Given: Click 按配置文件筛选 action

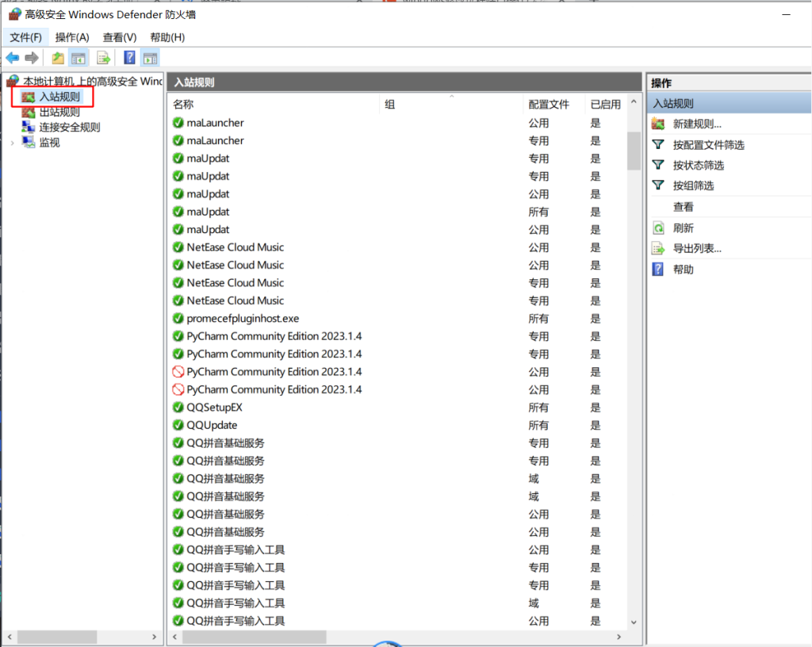Looking at the screenshot, I should (708, 145).
